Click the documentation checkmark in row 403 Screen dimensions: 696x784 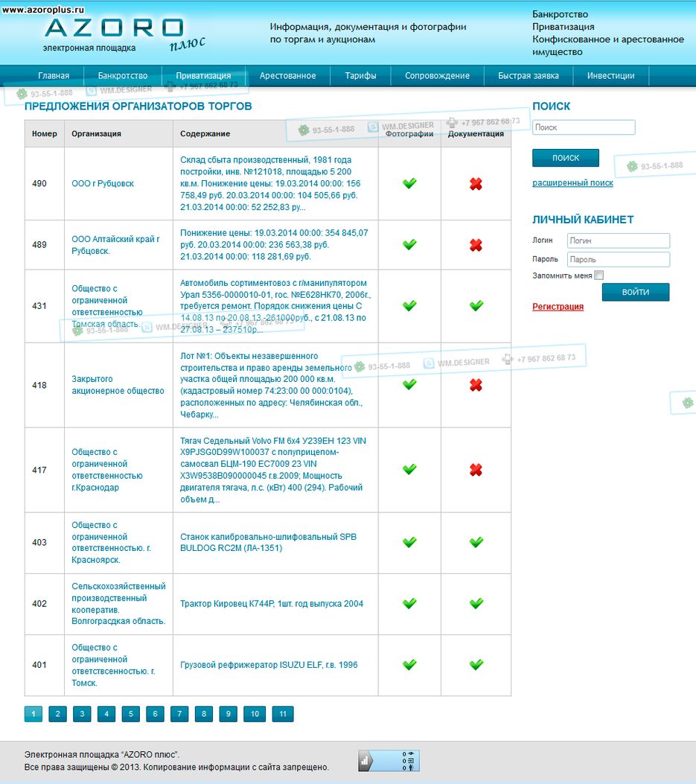click(x=476, y=542)
